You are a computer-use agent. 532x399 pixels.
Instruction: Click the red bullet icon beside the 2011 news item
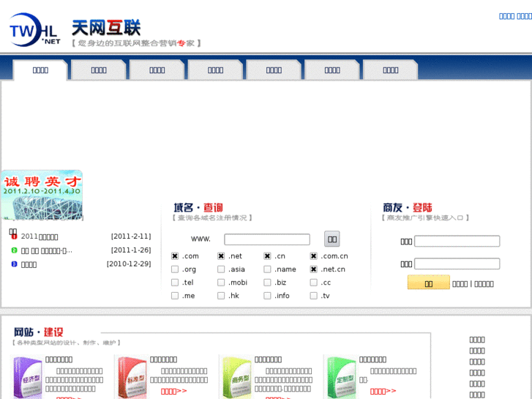click(x=14, y=236)
